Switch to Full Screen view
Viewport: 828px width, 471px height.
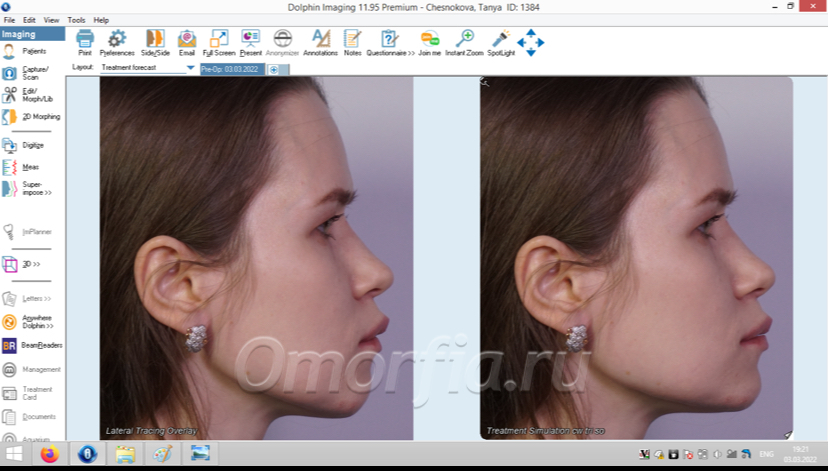(x=219, y=42)
